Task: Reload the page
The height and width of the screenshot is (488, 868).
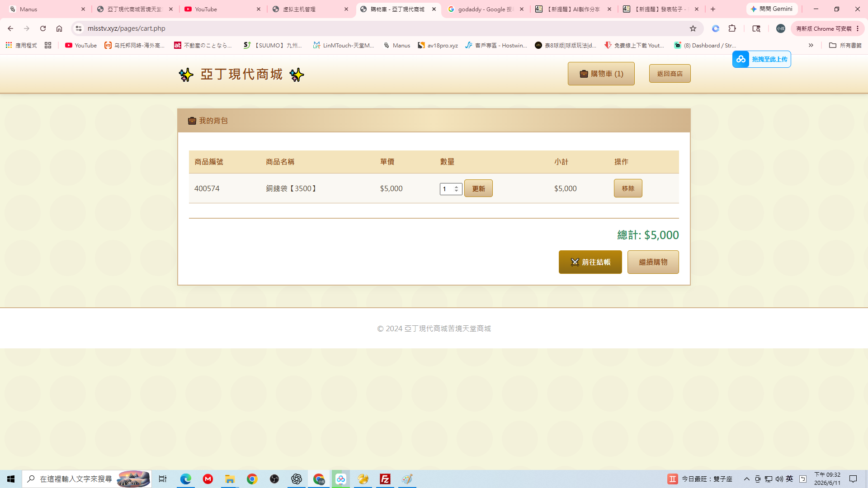Action: [43, 28]
